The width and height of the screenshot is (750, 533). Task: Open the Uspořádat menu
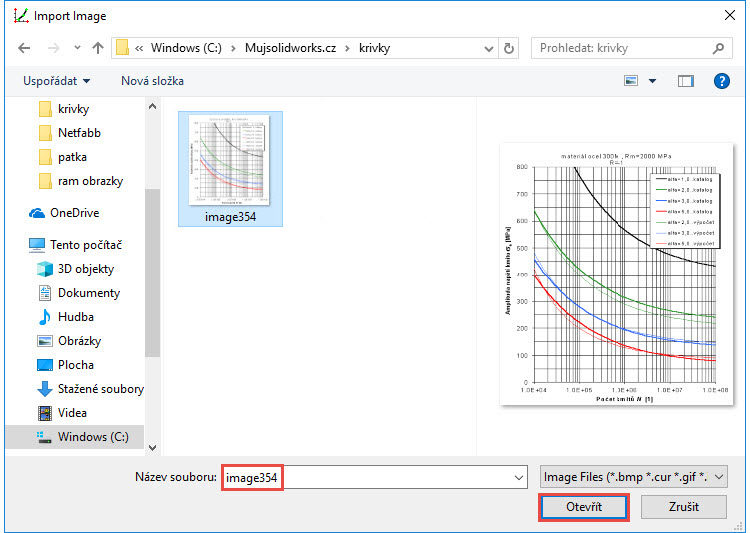click(x=56, y=81)
